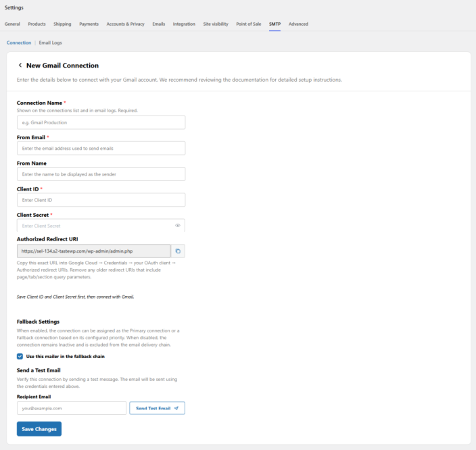
Task: Open Accounts & Privacy tab
Action: point(125,24)
